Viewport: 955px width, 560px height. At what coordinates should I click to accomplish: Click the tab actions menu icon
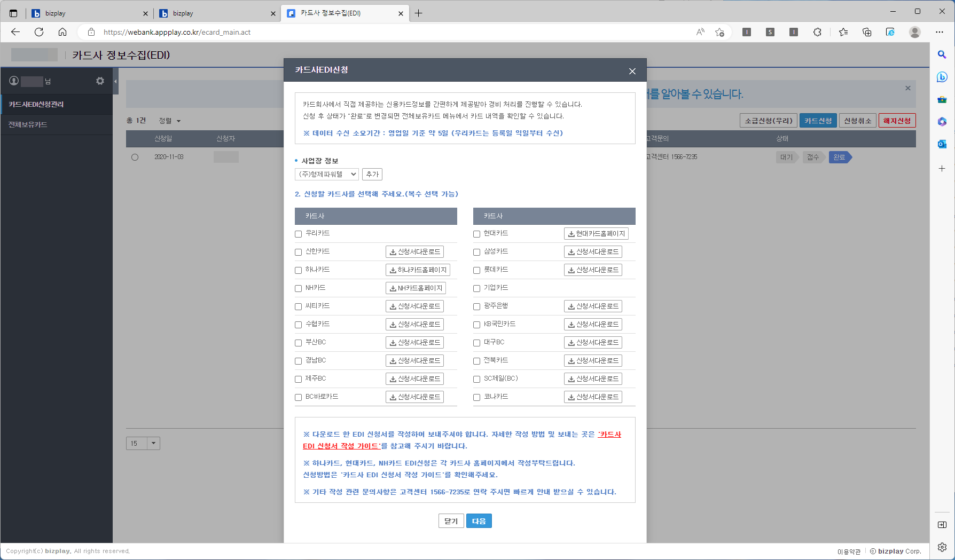13,13
